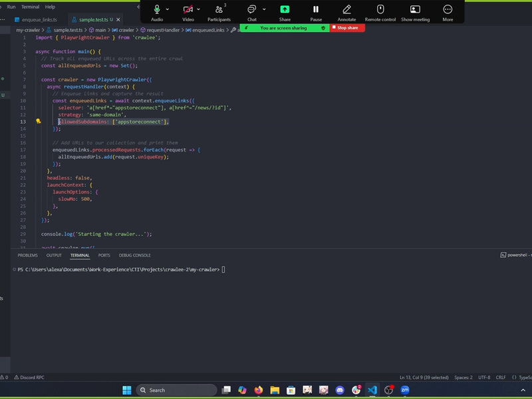Click the Show meeting icon
The width and height of the screenshot is (532, 399).
pyautogui.click(x=415, y=10)
